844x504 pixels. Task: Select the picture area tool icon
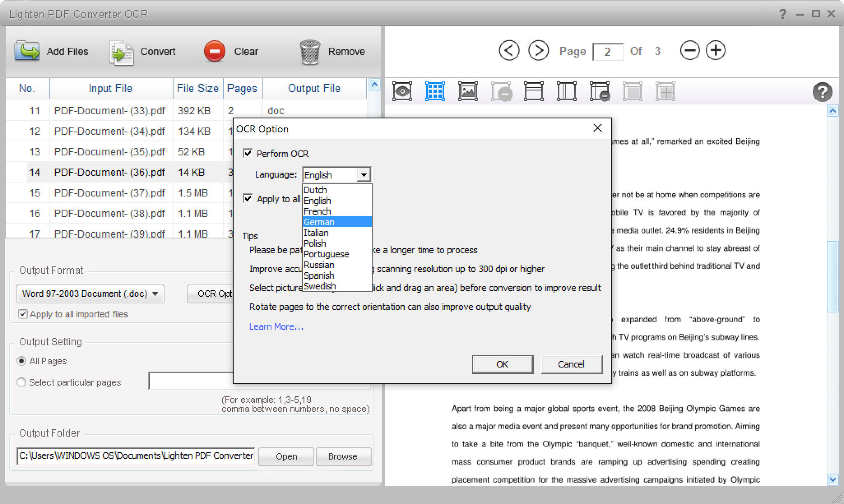[x=468, y=91]
